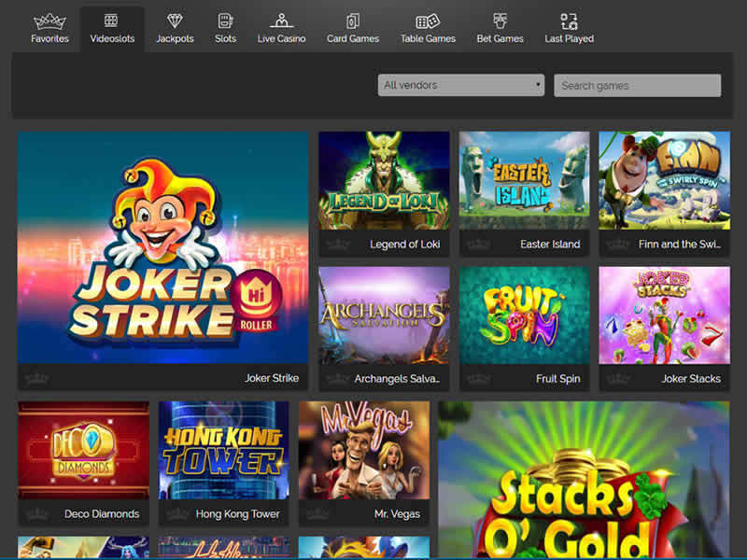This screenshot has width=747, height=560.
Task: Open the Archangels Salvation thumbnail
Action: coord(384,315)
